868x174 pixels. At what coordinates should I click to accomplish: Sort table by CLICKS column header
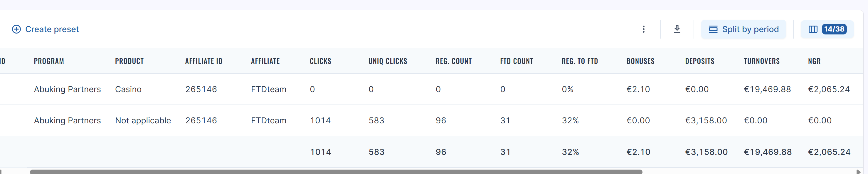pyautogui.click(x=320, y=61)
